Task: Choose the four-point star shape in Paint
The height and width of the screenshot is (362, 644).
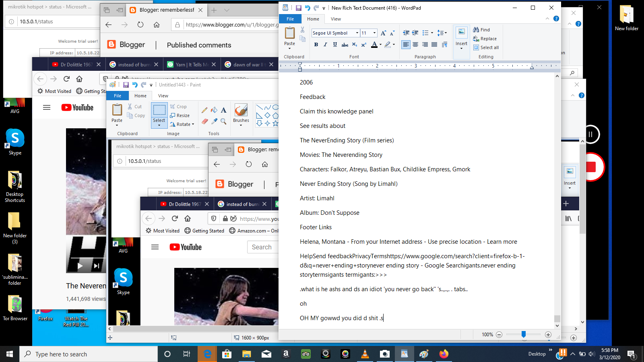Action: (267, 123)
